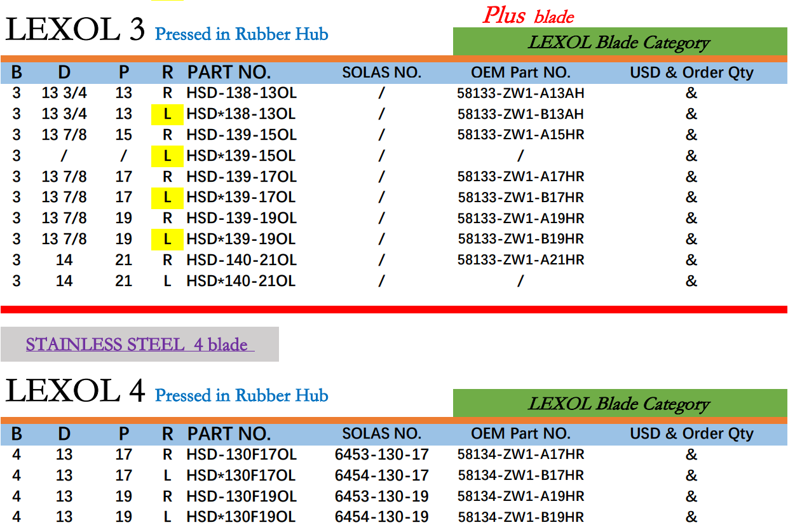The image size is (788, 532).
Task: Select part number HSD*140-21OL
Action: click(x=241, y=281)
